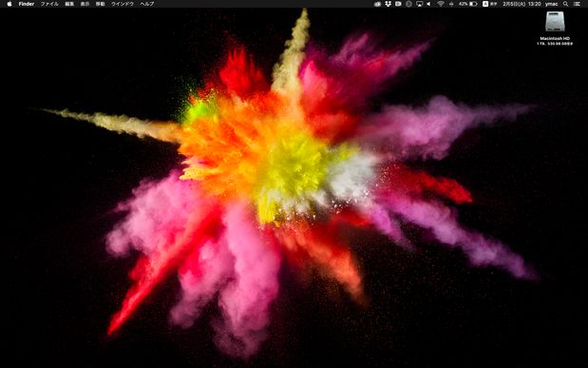Click the Creative Cloud menu bar icon
Image resolution: width=588 pixels, height=368 pixels.
click(x=378, y=4)
